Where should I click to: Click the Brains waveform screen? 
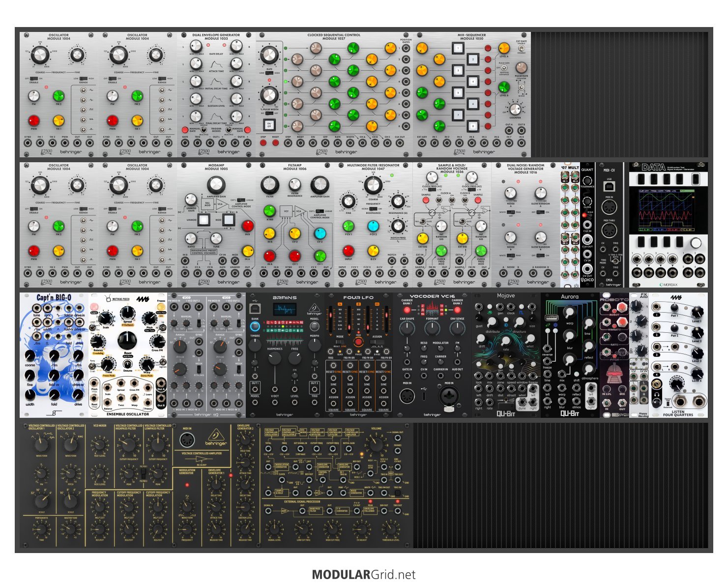[285, 309]
